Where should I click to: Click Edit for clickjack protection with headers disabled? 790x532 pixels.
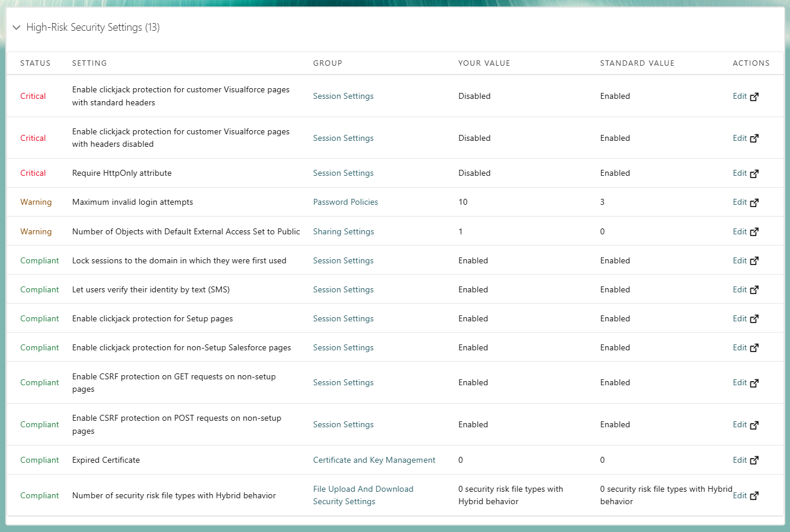pyautogui.click(x=739, y=138)
